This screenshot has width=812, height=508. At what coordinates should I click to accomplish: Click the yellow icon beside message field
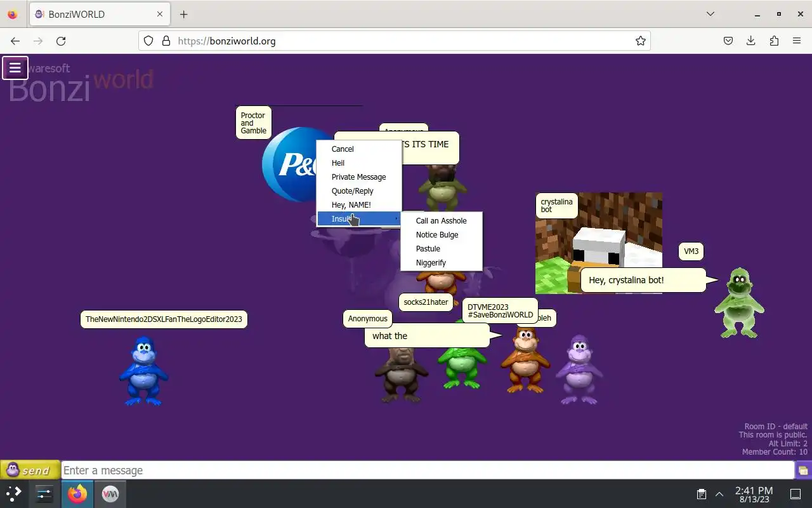click(x=803, y=471)
